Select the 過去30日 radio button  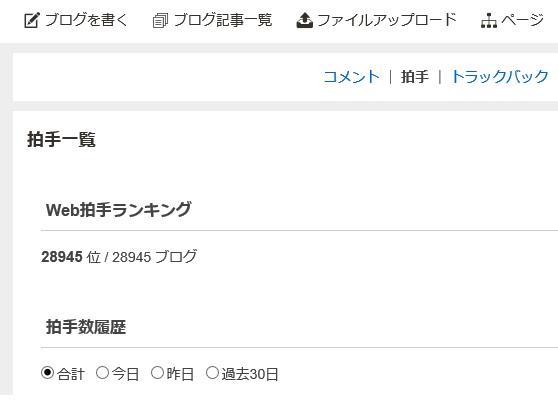[212, 373]
